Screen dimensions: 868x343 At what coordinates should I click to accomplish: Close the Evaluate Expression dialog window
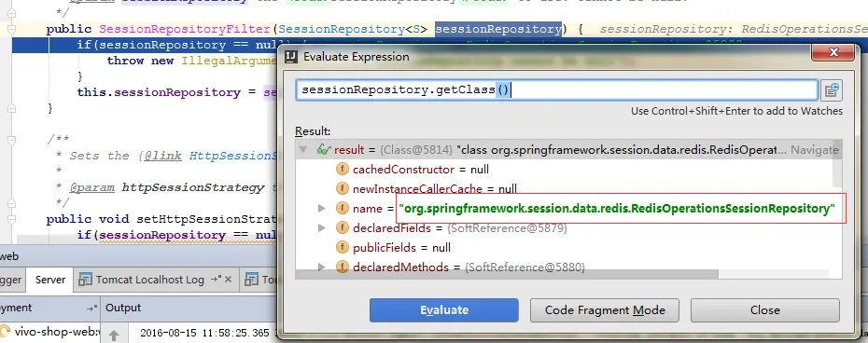tap(833, 53)
